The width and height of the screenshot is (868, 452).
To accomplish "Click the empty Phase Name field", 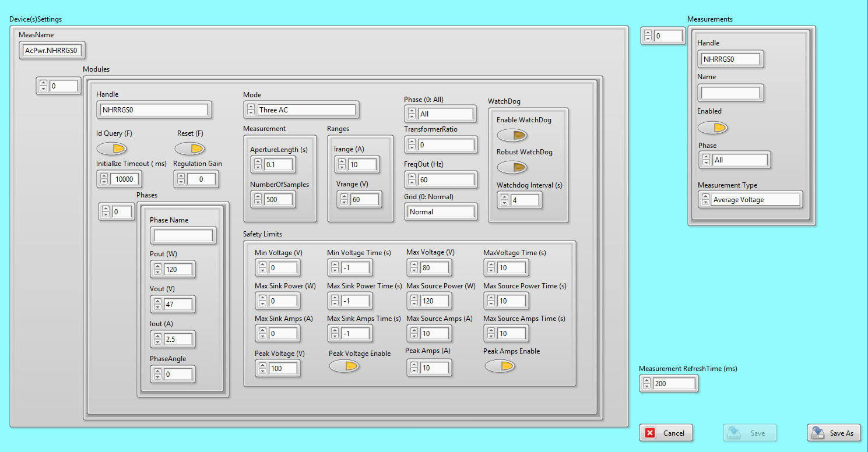I will pyautogui.click(x=183, y=235).
